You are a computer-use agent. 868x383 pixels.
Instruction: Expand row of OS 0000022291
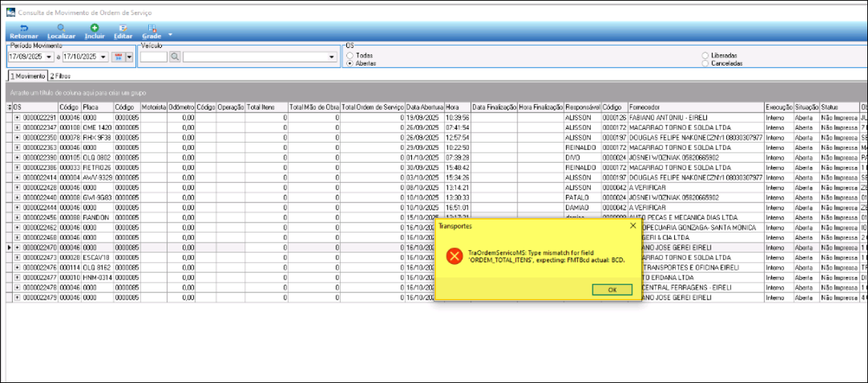click(18, 117)
